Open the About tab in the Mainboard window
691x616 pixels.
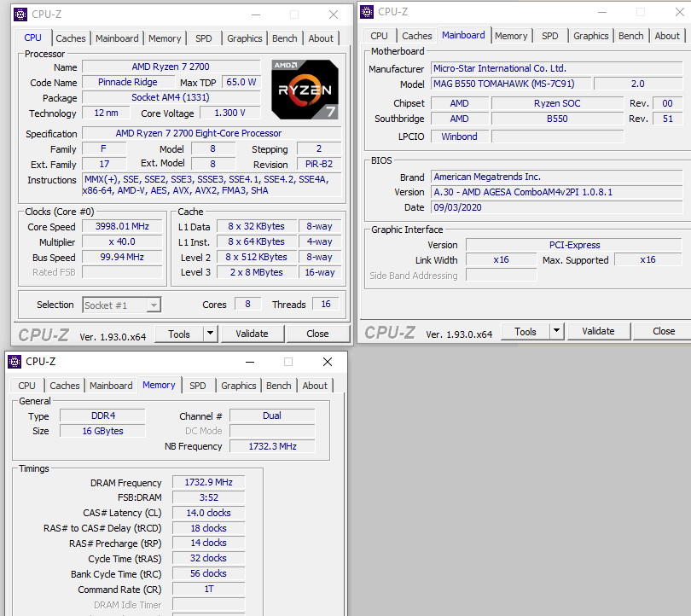click(667, 36)
